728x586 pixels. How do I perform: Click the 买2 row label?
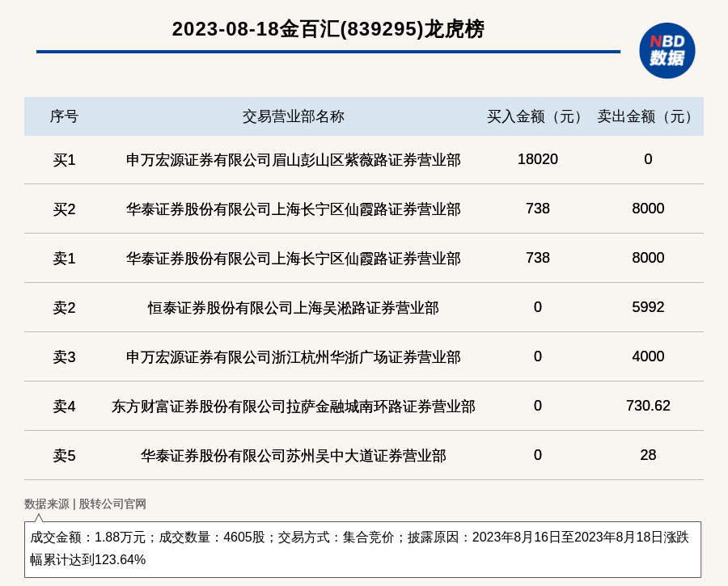pos(64,209)
